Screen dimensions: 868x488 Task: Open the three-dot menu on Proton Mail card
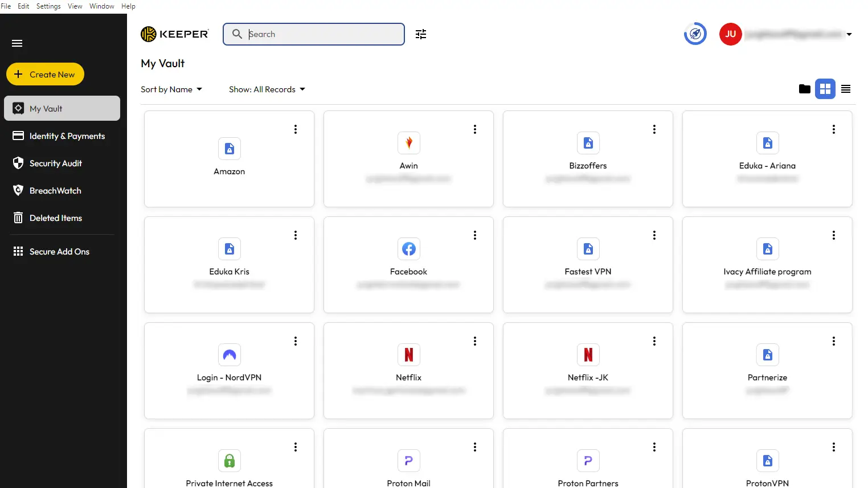point(475,447)
